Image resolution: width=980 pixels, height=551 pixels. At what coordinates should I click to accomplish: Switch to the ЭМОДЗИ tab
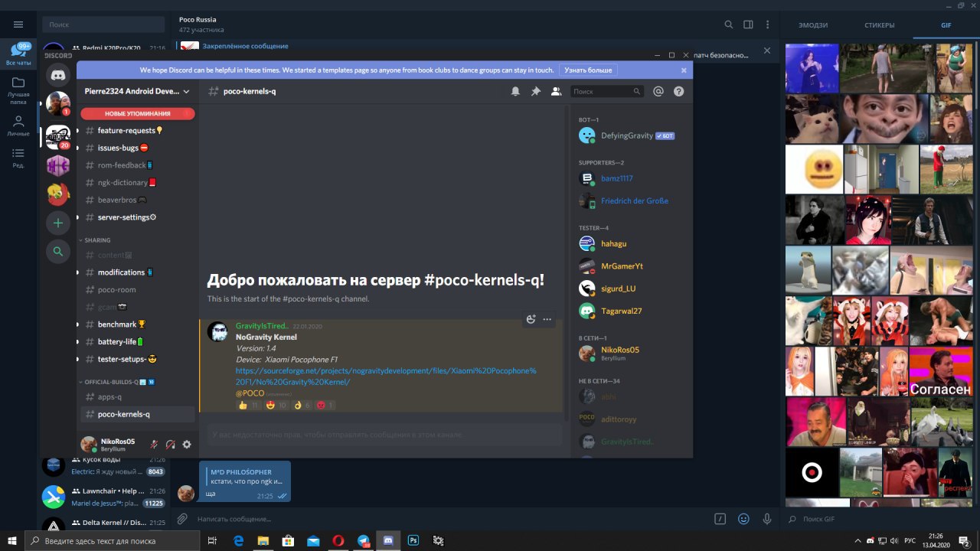coord(813,25)
